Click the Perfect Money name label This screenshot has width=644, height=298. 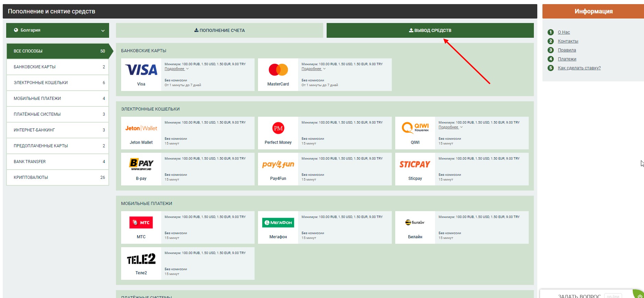278,142
